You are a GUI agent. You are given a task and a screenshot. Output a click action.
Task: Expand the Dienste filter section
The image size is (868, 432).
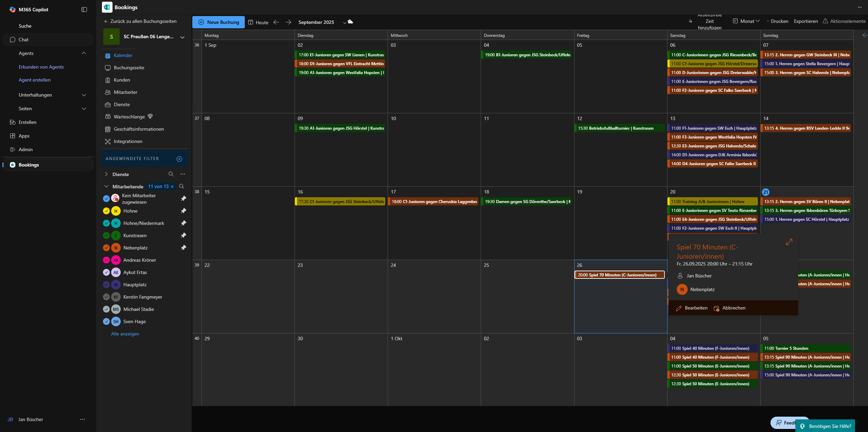(106, 174)
